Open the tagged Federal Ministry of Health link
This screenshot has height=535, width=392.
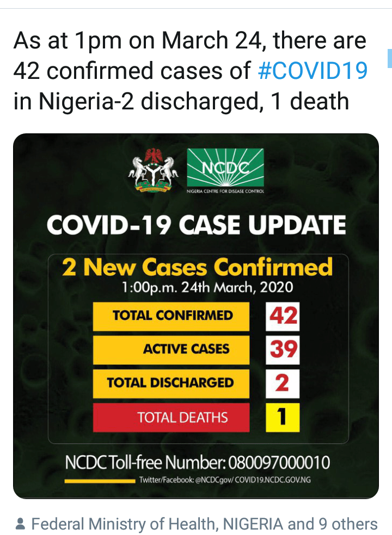[157, 524]
